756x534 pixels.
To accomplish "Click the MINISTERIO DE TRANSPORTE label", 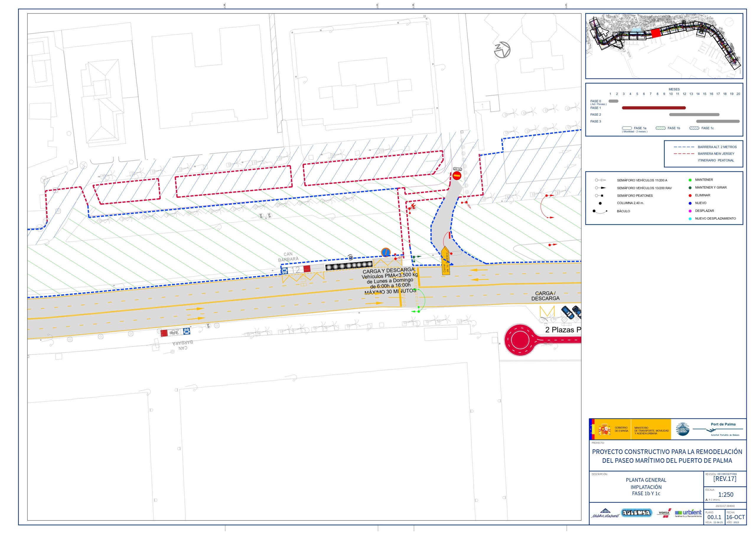I will pos(652,431).
